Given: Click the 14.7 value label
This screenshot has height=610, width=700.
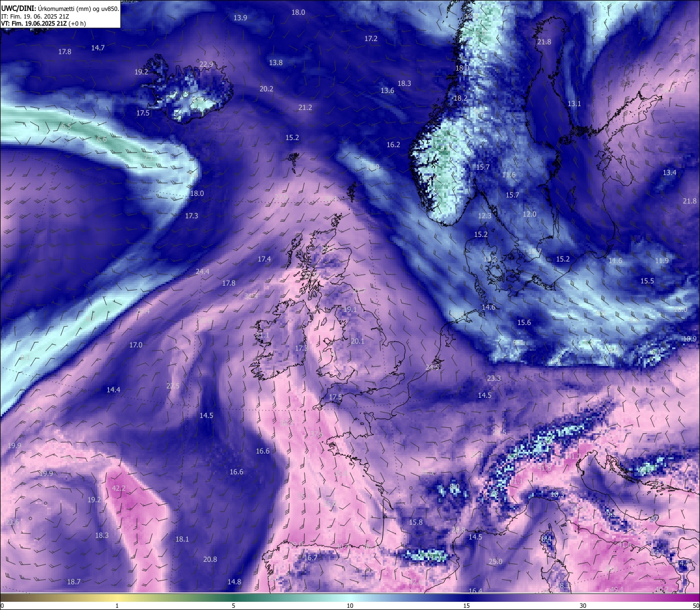Looking at the screenshot, I should (x=98, y=48).
